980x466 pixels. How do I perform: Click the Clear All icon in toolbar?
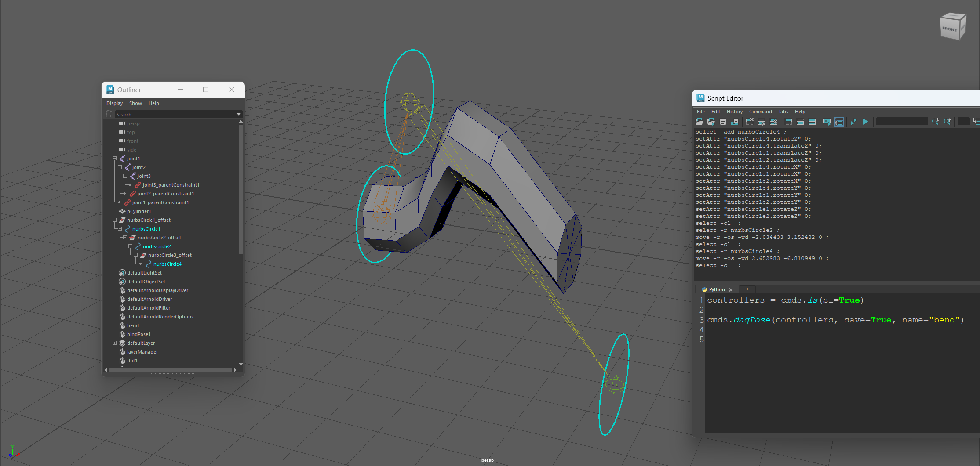774,122
